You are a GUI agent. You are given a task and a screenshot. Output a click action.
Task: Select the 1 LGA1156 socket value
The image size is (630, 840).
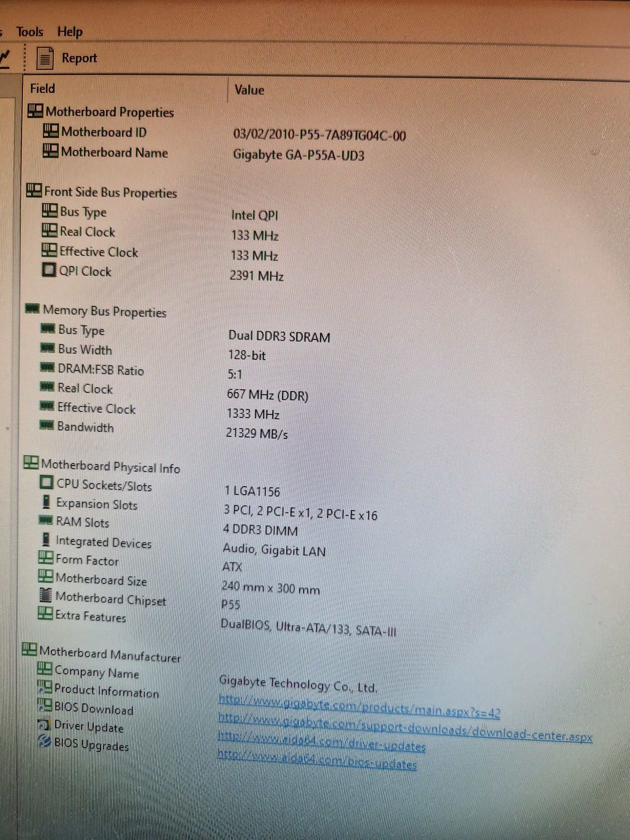click(x=252, y=491)
